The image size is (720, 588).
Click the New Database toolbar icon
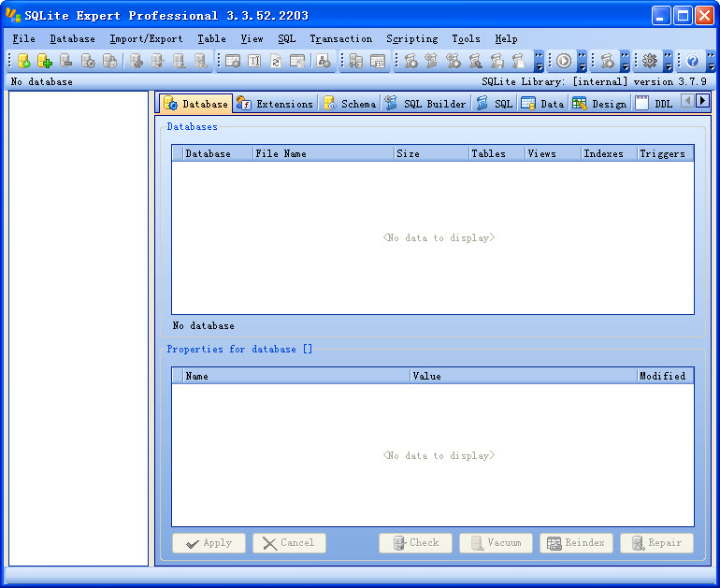click(x=24, y=62)
